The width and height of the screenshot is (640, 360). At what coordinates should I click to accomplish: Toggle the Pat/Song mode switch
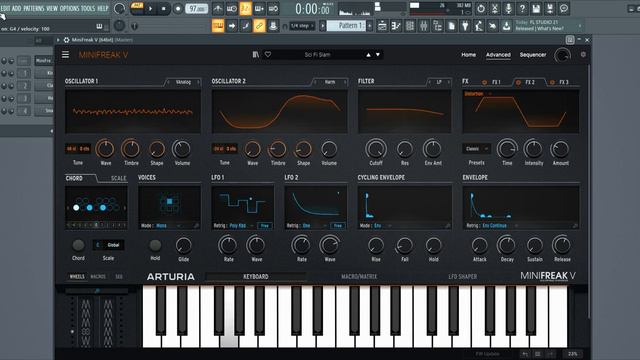[137, 8]
